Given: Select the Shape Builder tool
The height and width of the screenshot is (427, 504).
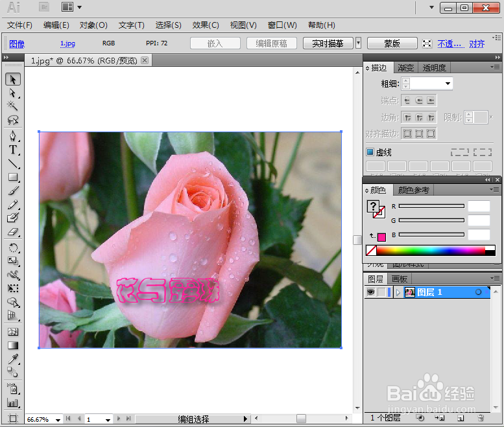Looking at the screenshot, I should click(x=13, y=302).
